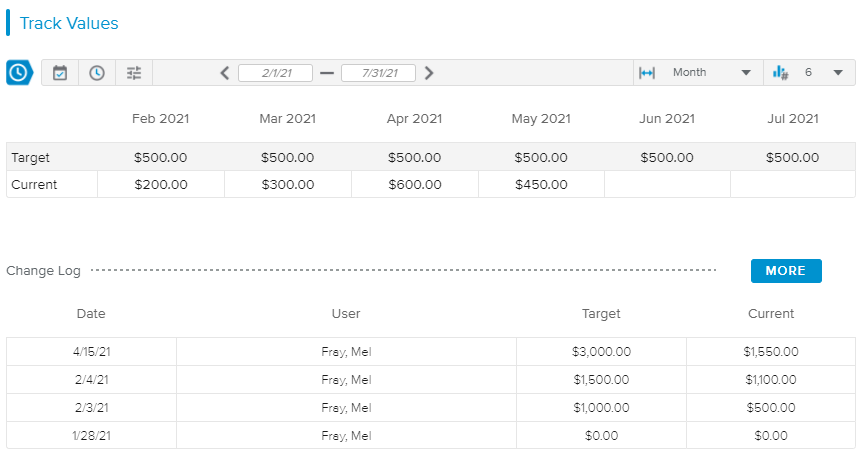The height and width of the screenshot is (455, 864).
Task: Click the Track Values section title
Action: tap(69, 23)
